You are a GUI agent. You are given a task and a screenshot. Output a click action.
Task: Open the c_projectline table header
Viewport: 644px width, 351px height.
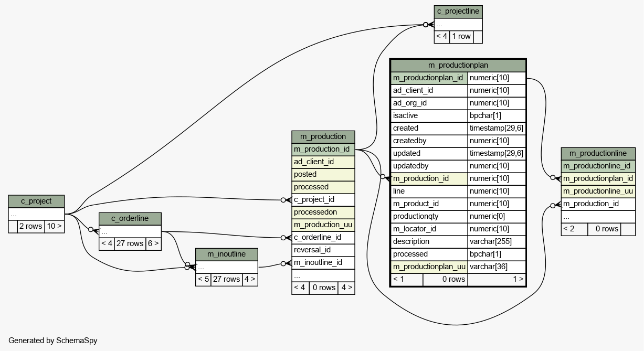(x=458, y=12)
